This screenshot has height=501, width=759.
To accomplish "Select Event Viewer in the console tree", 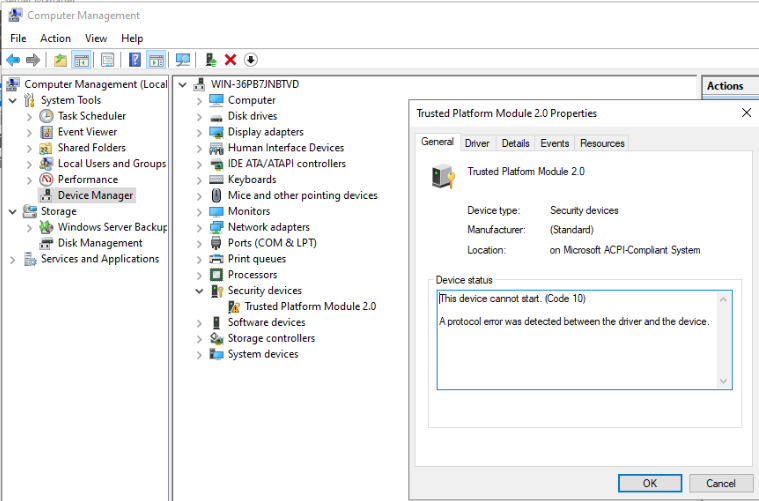I will pos(87,132).
